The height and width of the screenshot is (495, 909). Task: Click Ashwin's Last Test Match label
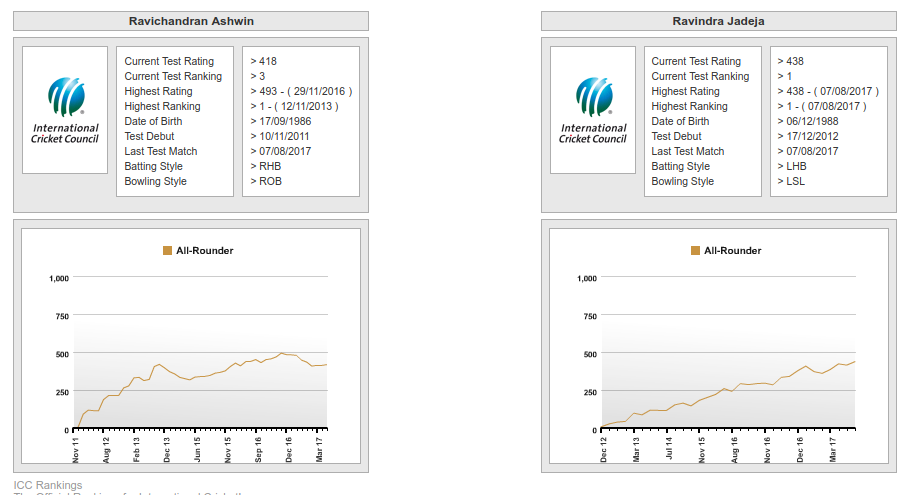pyautogui.click(x=161, y=152)
